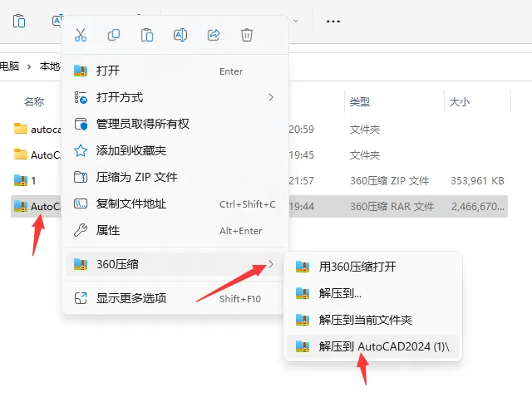The width and height of the screenshot is (532, 397).
Task: Click the Delete trash icon in context menu
Action: (247, 35)
